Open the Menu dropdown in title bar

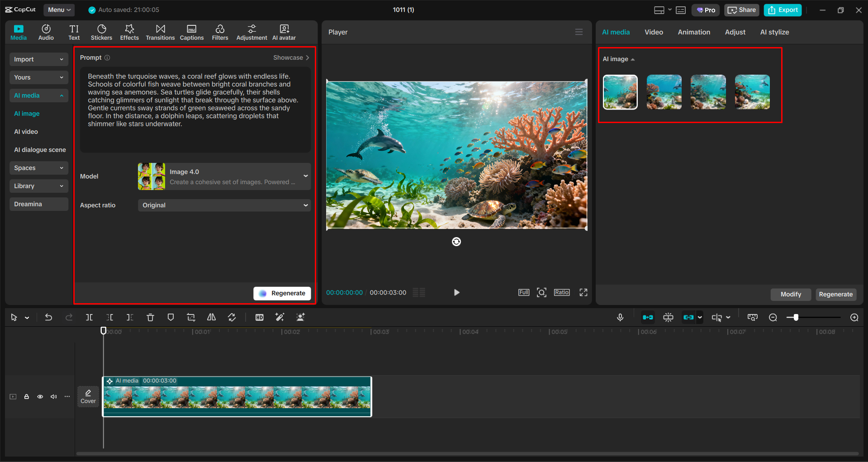[59, 10]
